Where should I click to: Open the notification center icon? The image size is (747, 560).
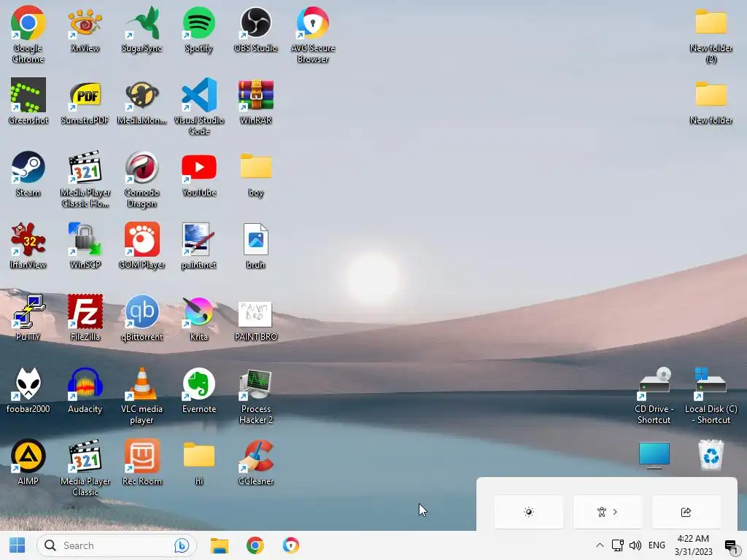(731, 545)
